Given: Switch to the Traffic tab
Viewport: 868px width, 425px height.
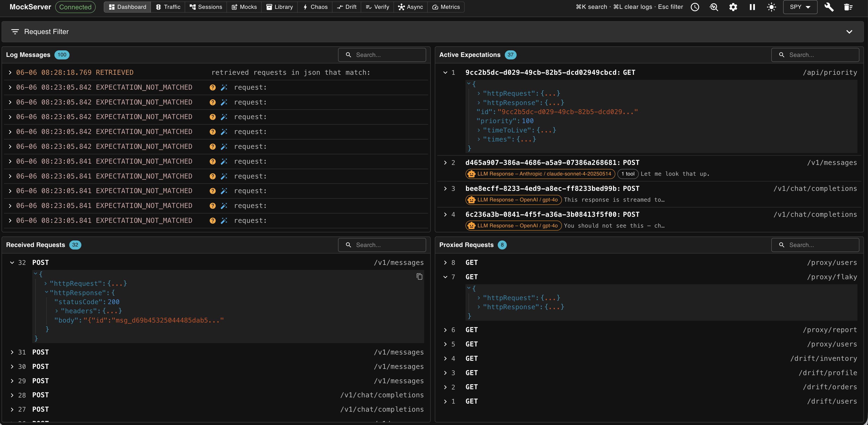Looking at the screenshot, I should click(168, 7).
